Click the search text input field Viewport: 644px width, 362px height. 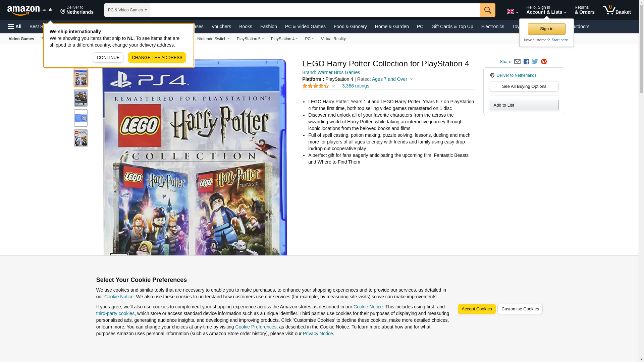(x=315, y=10)
